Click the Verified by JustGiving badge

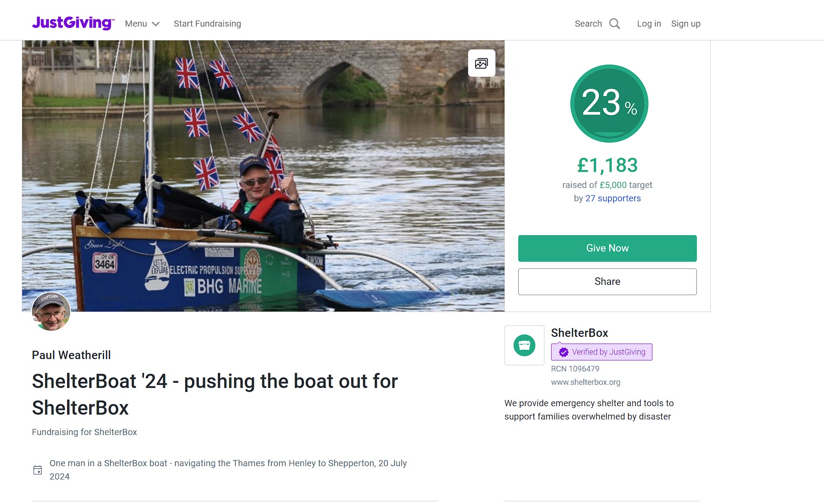click(601, 352)
